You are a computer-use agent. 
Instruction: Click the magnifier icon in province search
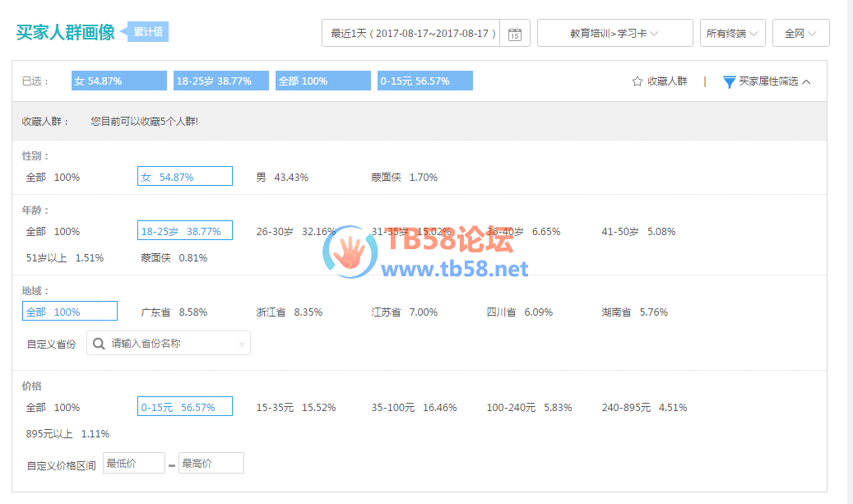tap(99, 343)
